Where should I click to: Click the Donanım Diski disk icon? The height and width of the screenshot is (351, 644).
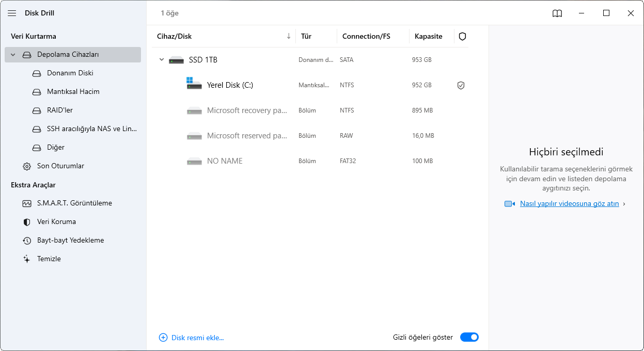tap(37, 73)
